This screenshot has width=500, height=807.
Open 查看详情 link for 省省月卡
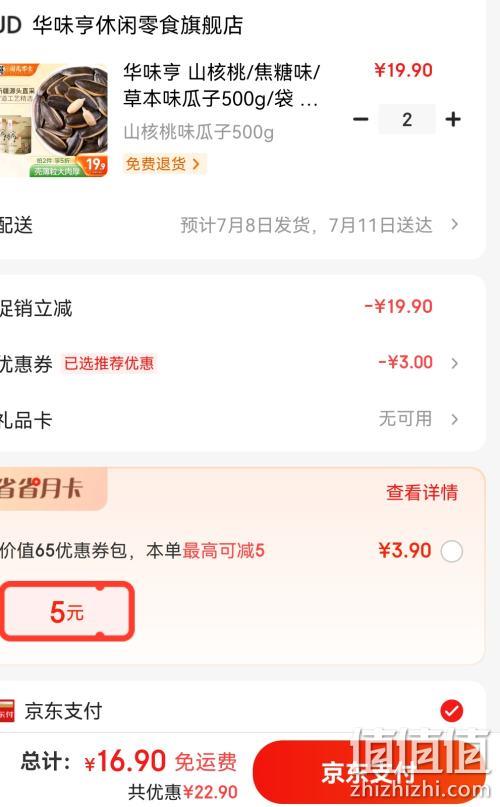tap(422, 492)
